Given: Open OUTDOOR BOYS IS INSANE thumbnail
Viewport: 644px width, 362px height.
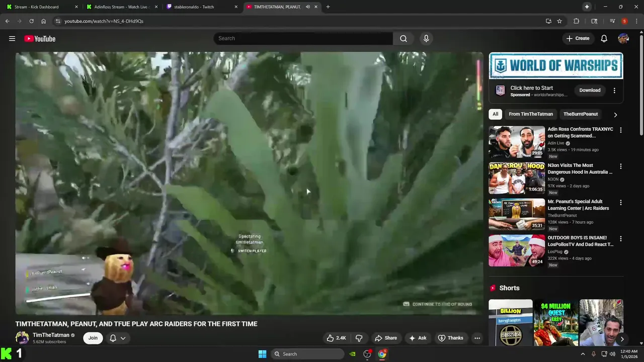Looking at the screenshot, I should 517,250.
